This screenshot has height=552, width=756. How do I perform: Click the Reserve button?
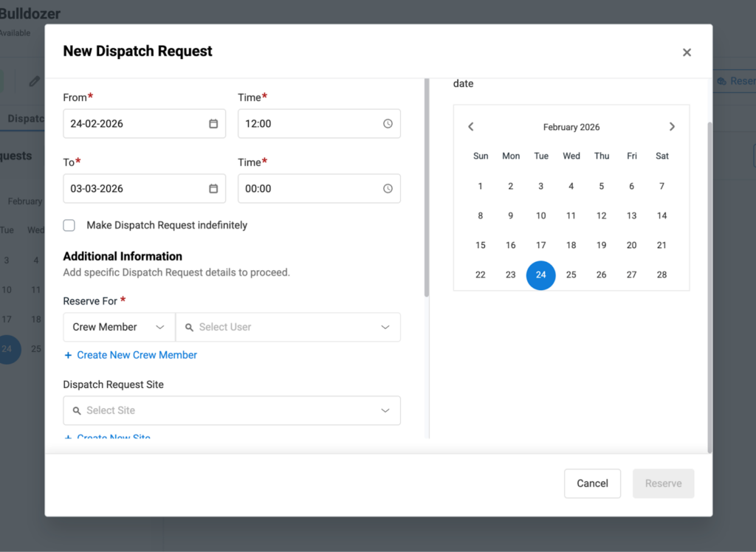coord(663,483)
